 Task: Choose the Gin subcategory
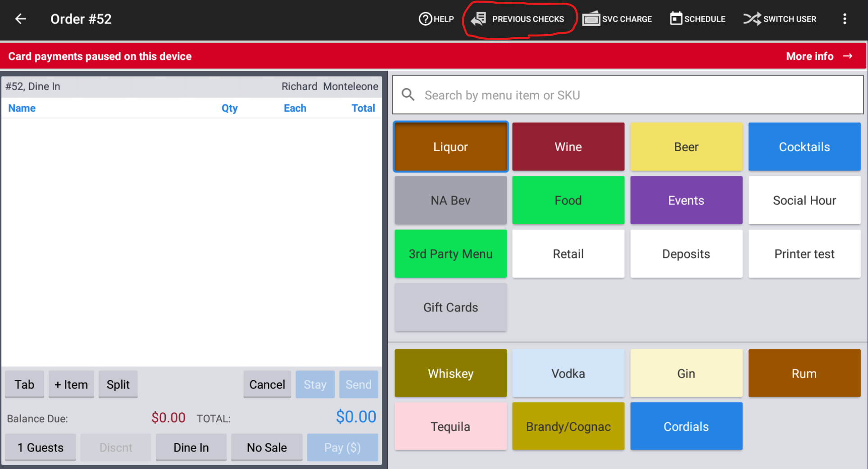click(686, 373)
